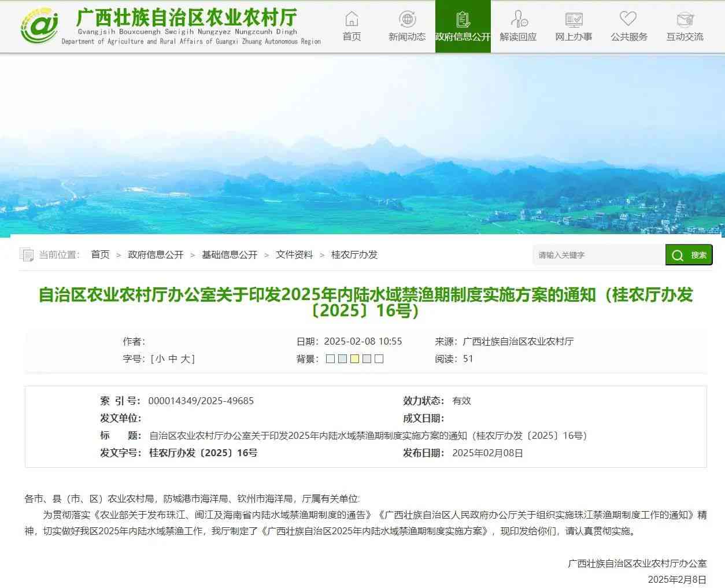This screenshot has width=725, height=588.
Task: Click the home (首页) house icon
Action: coord(352,20)
